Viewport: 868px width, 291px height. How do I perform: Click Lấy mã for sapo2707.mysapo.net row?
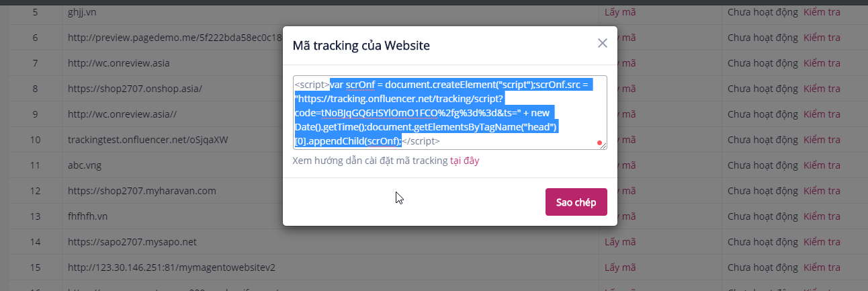(x=620, y=241)
